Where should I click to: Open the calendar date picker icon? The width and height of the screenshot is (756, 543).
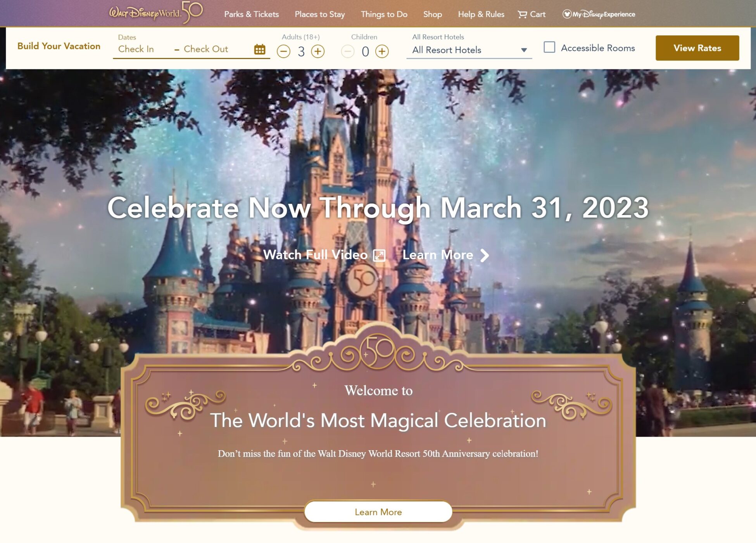260,49
